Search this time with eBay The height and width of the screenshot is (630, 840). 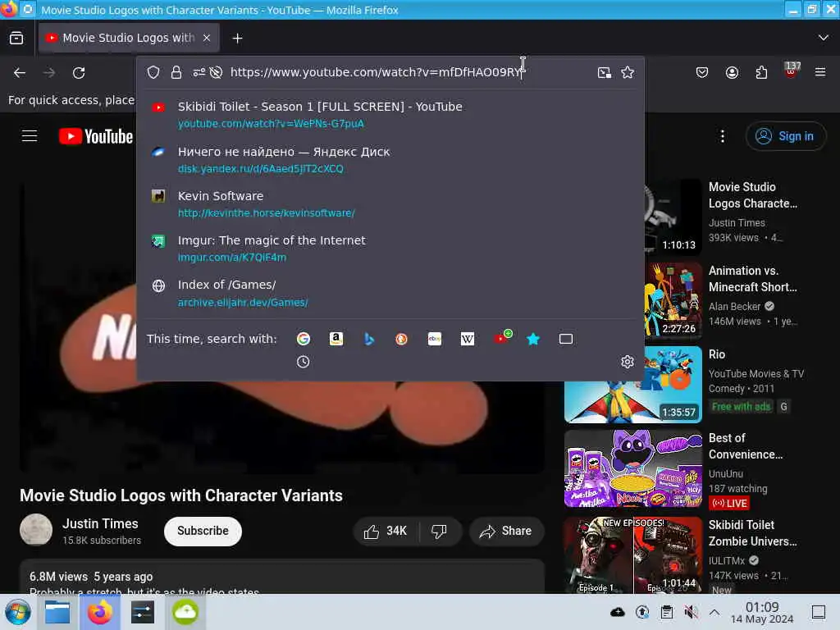tap(435, 339)
